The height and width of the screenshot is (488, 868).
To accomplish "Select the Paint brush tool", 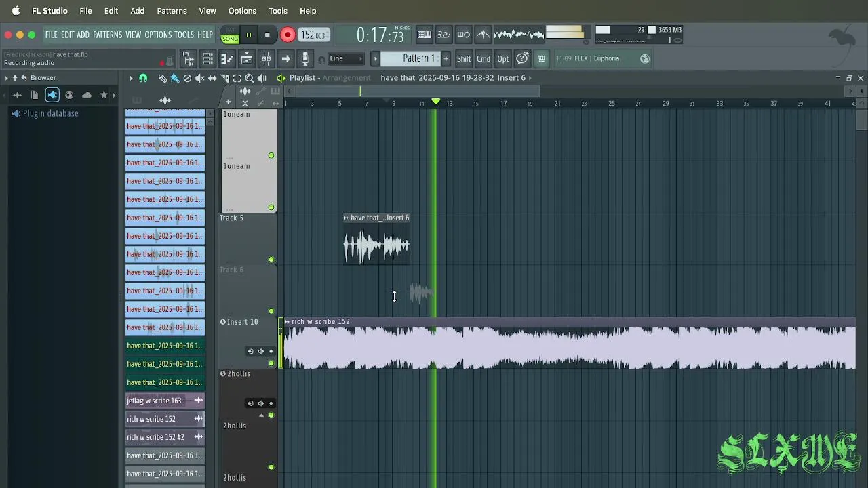I will (x=175, y=78).
